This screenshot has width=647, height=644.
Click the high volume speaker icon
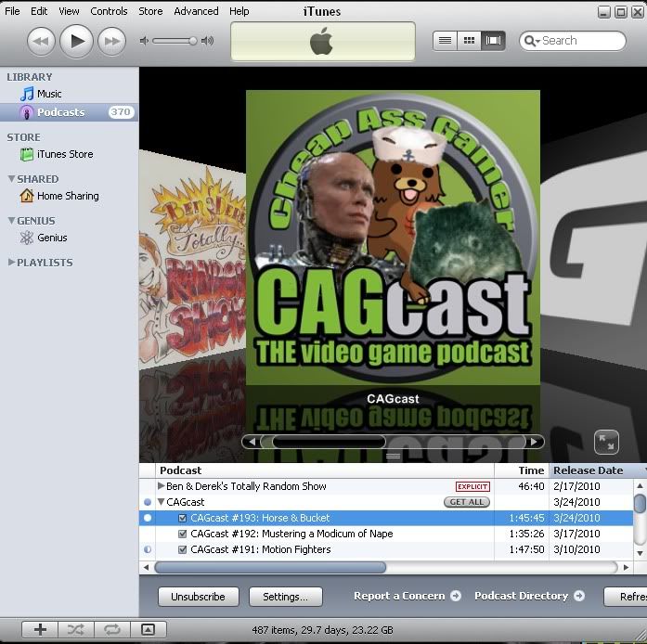pyautogui.click(x=207, y=41)
